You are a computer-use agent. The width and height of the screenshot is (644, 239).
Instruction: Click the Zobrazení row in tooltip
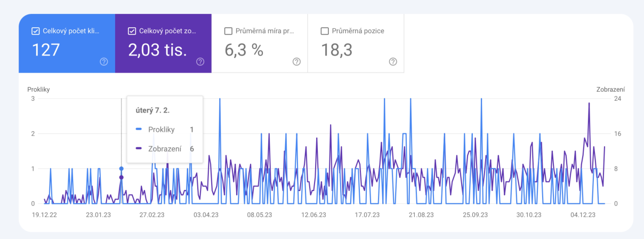[x=165, y=149]
